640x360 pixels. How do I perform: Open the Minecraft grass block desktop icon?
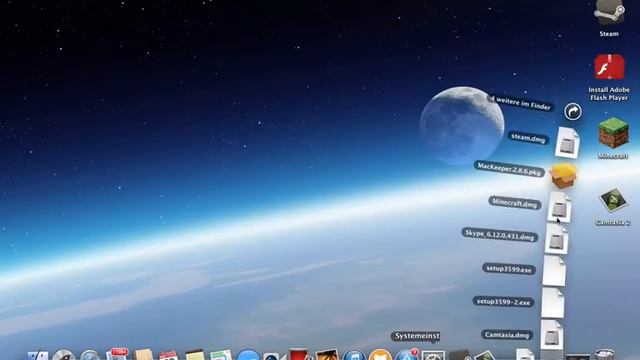coord(613,133)
